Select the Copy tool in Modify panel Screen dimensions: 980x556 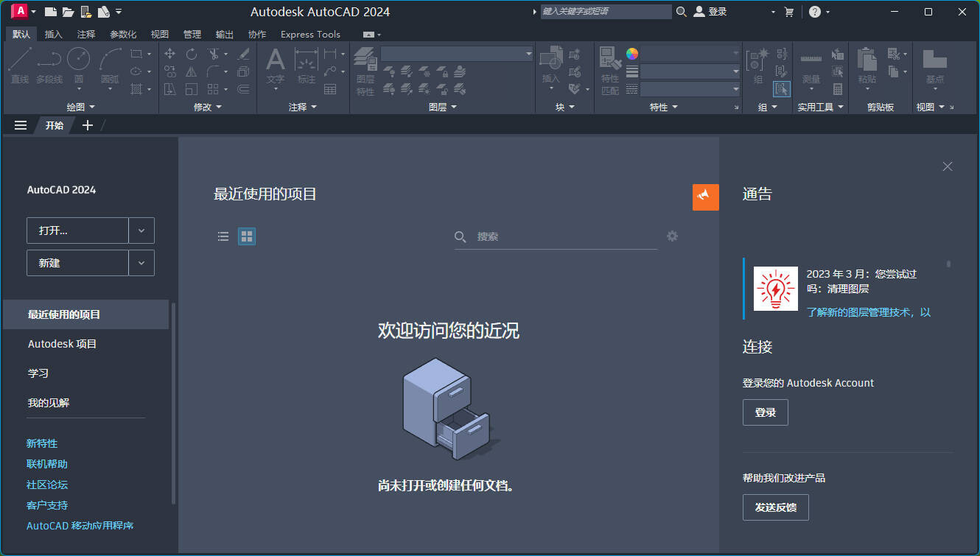coord(170,71)
